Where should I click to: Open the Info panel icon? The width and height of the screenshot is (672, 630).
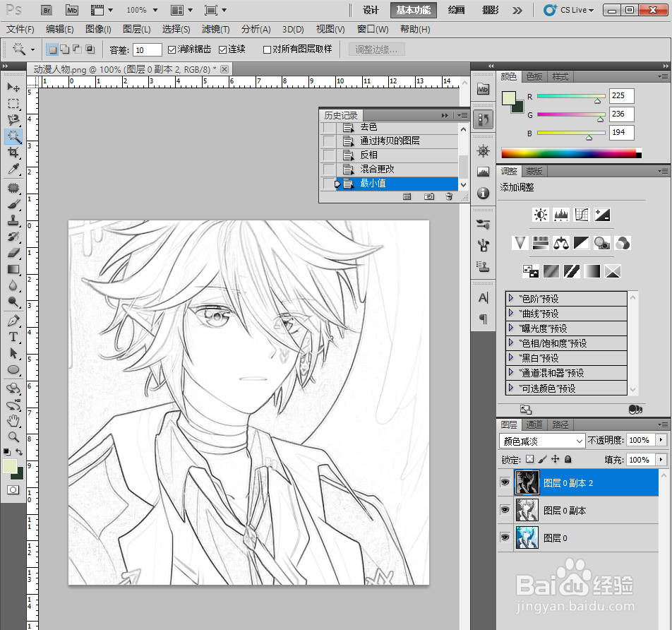pyautogui.click(x=483, y=194)
